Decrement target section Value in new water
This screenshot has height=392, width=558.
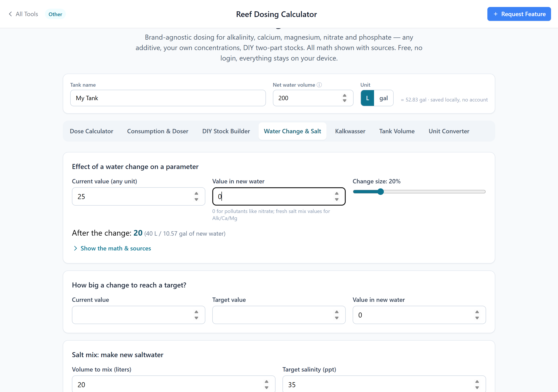click(477, 318)
